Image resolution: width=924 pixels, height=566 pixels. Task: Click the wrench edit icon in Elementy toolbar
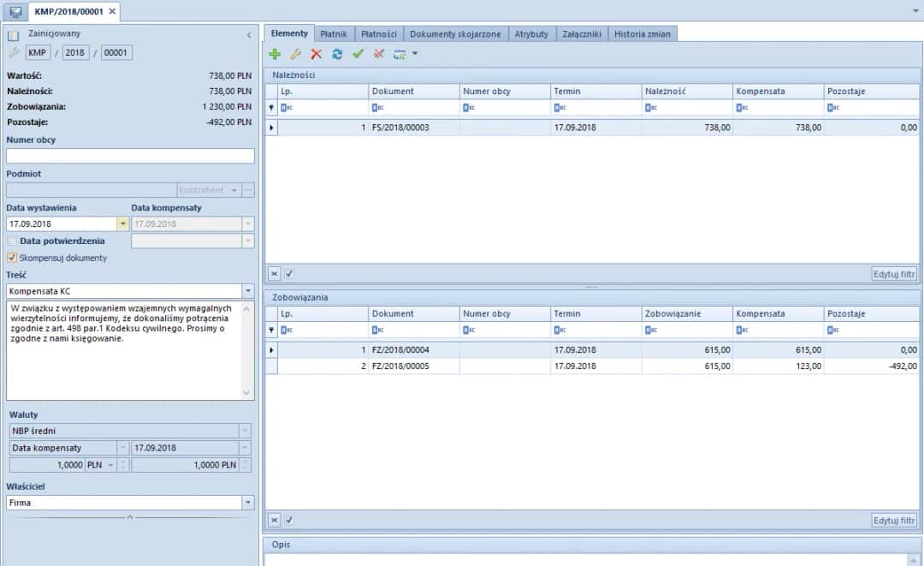tap(295, 54)
